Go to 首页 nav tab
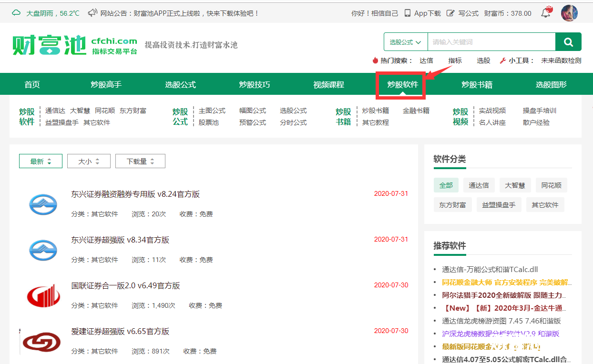The height and width of the screenshot is (364, 593). coord(32,85)
